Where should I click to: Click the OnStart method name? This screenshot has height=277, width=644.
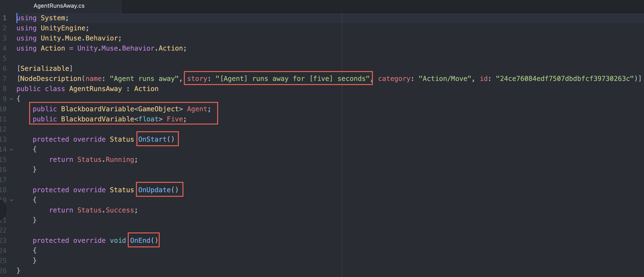coord(152,139)
